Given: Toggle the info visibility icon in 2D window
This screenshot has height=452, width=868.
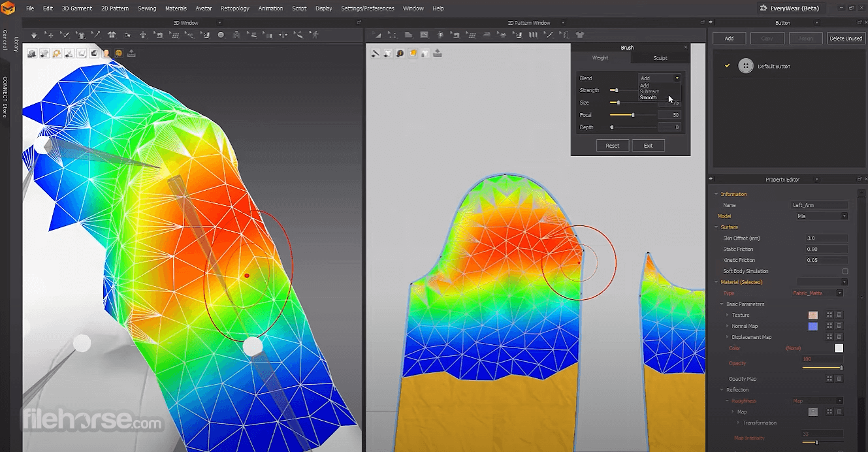Looking at the screenshot, I should (x=400, y=53).
